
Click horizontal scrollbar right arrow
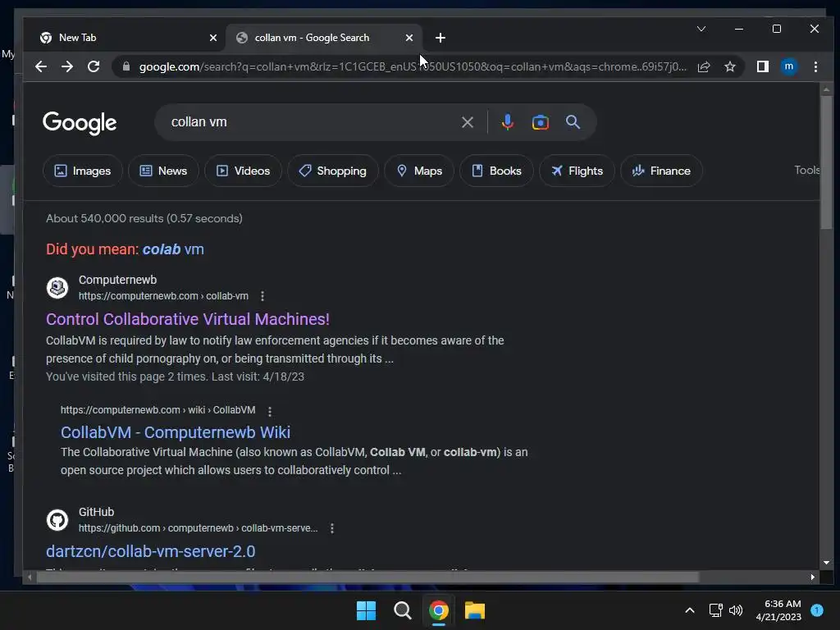[x=813, y=577]
